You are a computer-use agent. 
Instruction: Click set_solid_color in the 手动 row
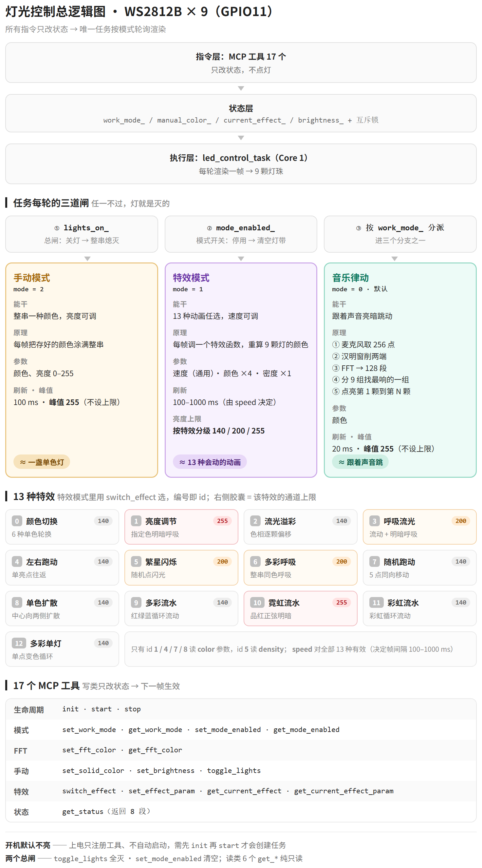[x=93, y=770]
